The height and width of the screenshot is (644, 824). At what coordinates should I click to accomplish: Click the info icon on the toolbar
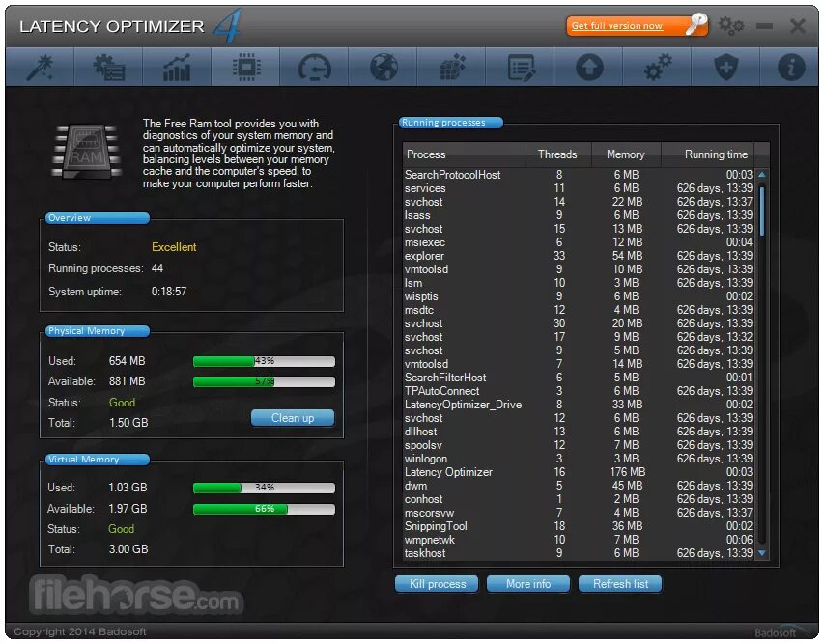790,67
